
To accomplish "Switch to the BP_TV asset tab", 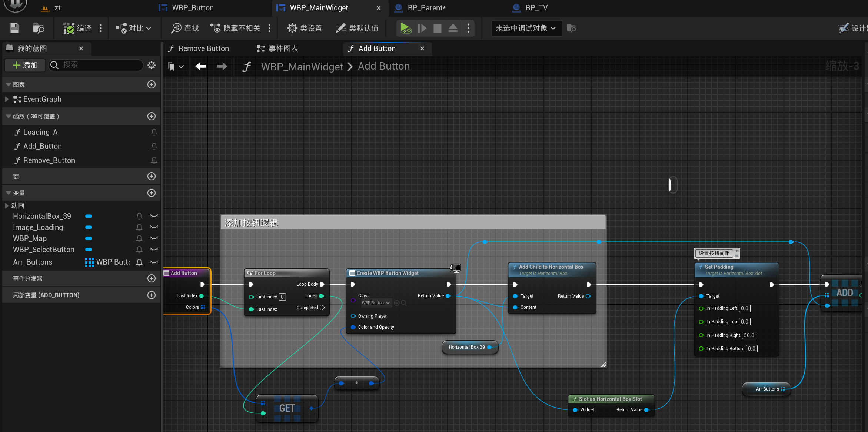I will (x=536, y=8).
